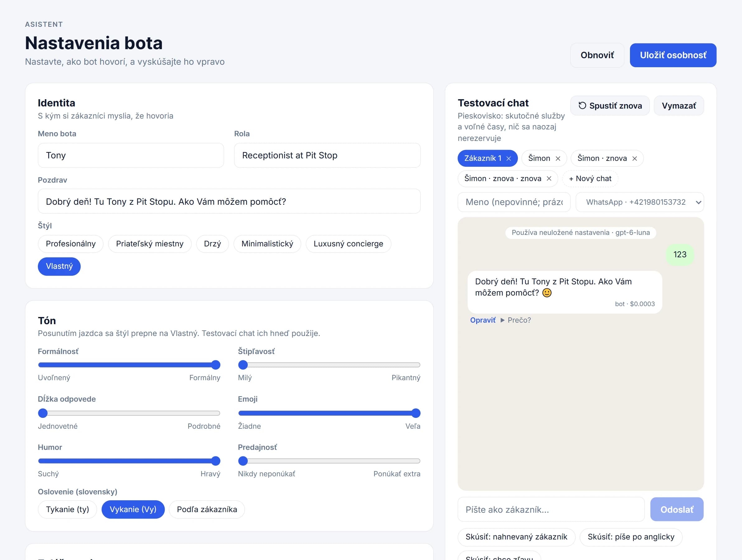Viewport: 742px width, 560px height.
Task: Try 'Skúsiť: píše po anglicky' suggestion
Action: (631, 537)
